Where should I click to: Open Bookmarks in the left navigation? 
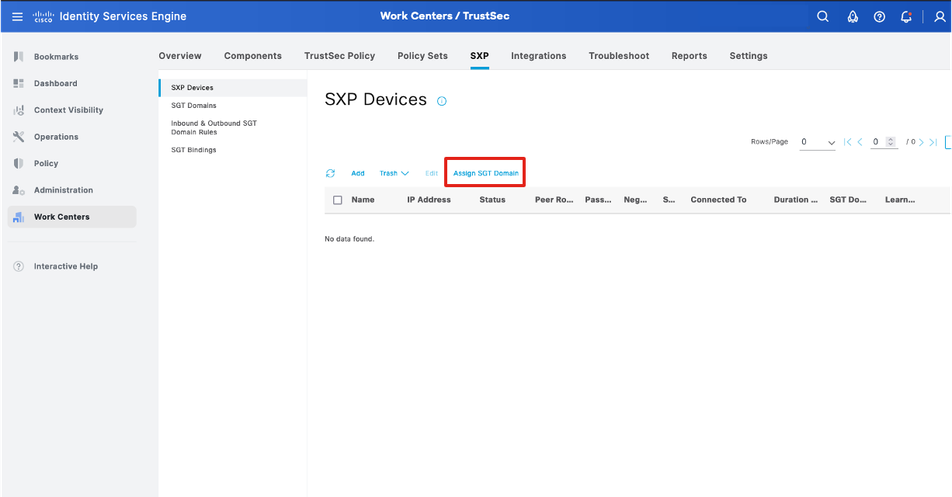click(56, 56)
